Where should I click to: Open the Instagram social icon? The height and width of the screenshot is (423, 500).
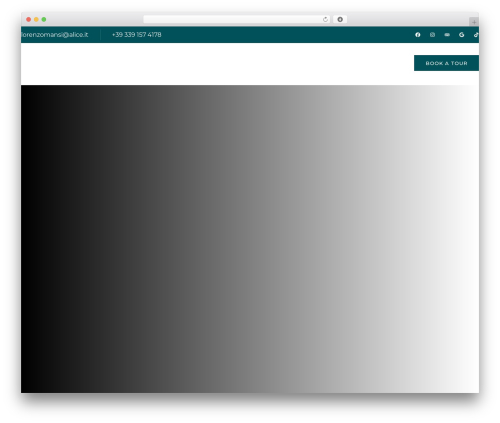[x=432, y=35]
